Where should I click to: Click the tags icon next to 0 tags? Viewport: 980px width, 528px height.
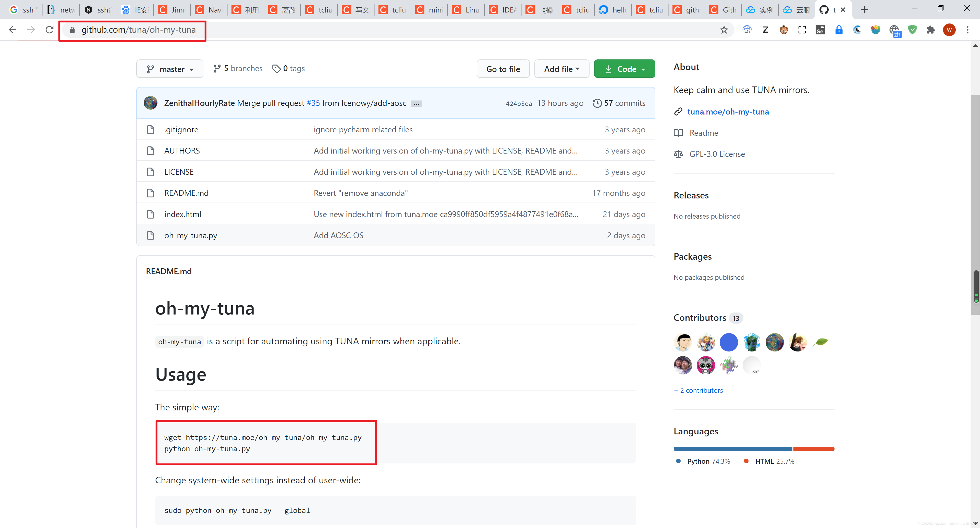click(x=277, y=69)
